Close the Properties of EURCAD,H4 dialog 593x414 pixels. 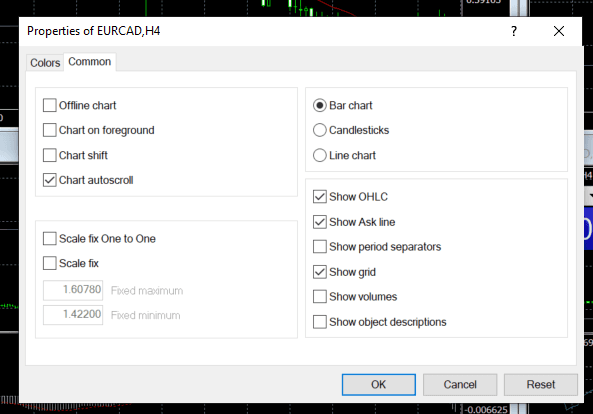point(559,31)
